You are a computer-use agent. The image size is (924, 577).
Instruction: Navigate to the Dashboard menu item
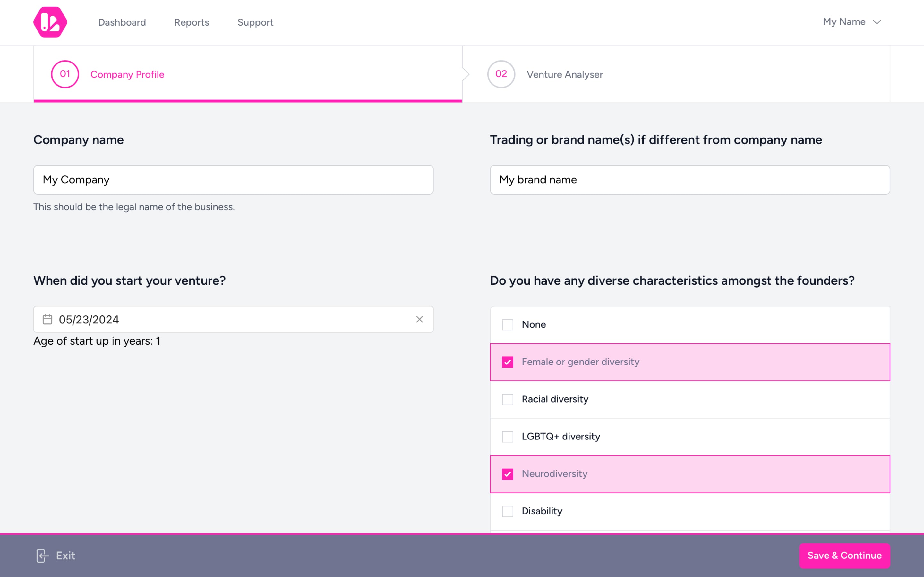point(122,22)
